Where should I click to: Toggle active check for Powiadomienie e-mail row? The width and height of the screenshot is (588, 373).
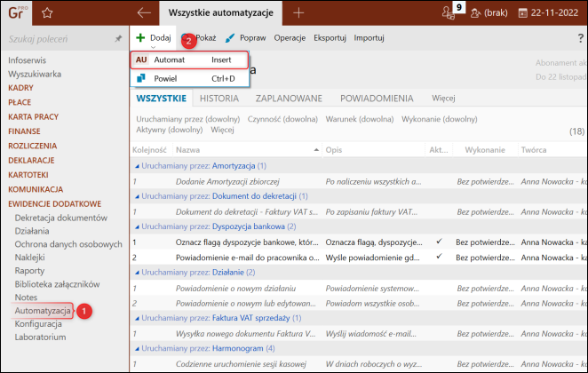pos(439,257)
